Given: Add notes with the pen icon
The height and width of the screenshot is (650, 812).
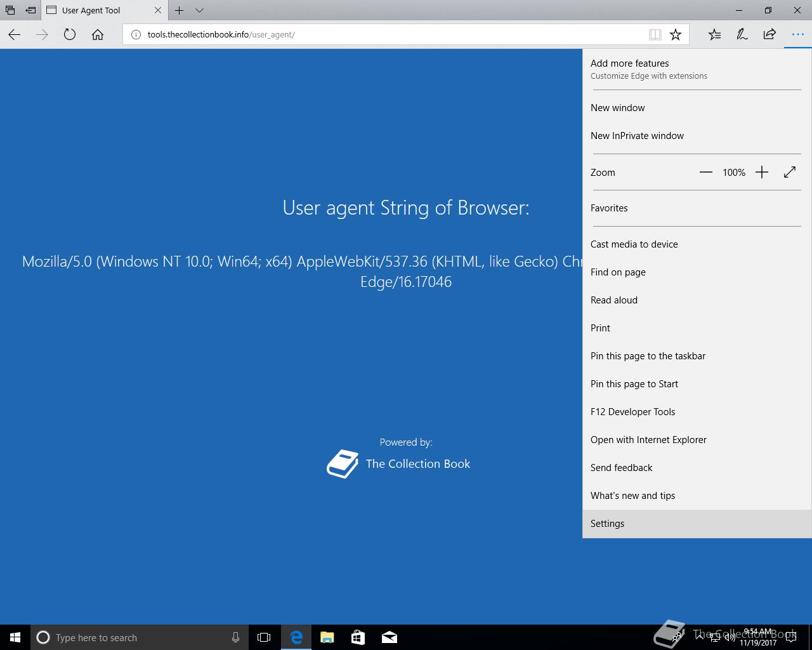Looking at the screenshot, I should coord(742,35).
